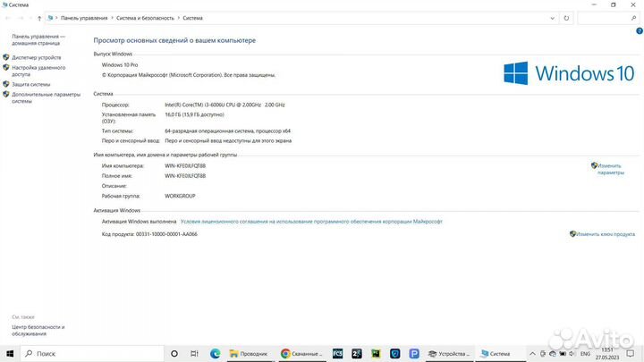This screenshot has width=644, height=362.
Task: Navigate forward with the forward arrow
Action: [20, 18]
